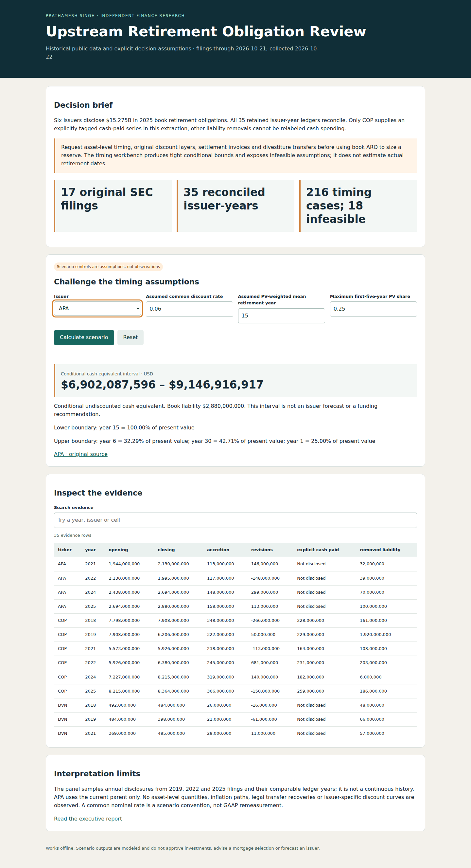The width and height of the screenshot is (471, 868).
Task: Click the Interpretation limits heading
Action: (x=97, y=774)
